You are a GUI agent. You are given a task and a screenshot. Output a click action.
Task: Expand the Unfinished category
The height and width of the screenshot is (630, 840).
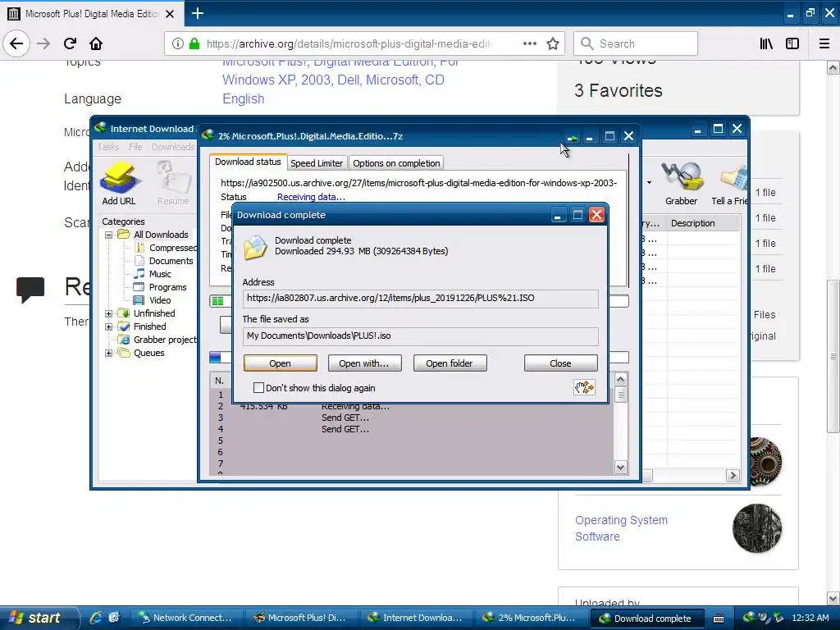[109, 313]
